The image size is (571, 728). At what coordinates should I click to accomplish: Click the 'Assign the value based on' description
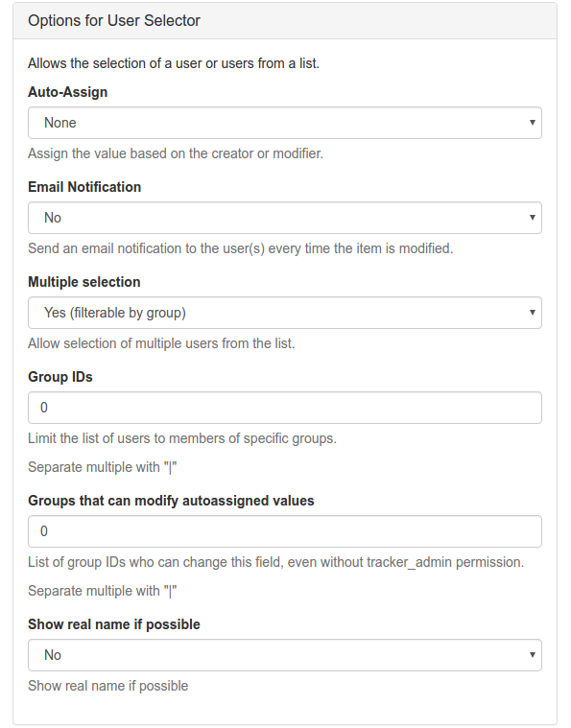coord(176,153)
